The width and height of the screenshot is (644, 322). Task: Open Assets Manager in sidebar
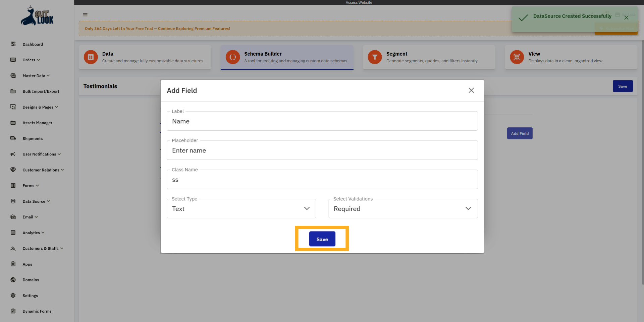tap(38, 123)
